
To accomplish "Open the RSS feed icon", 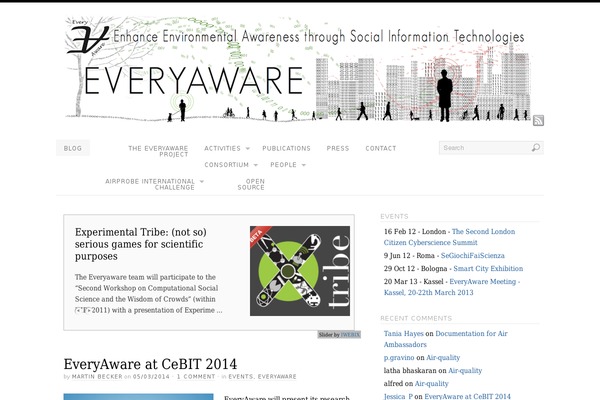I will click(x=538, y=120).
